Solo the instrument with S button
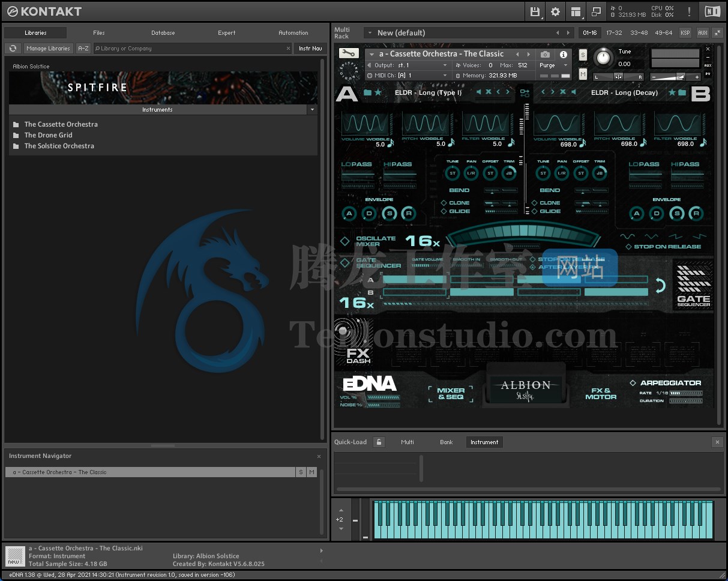The width and height of the screenshot is (728, 581). [x=583, y=55]
